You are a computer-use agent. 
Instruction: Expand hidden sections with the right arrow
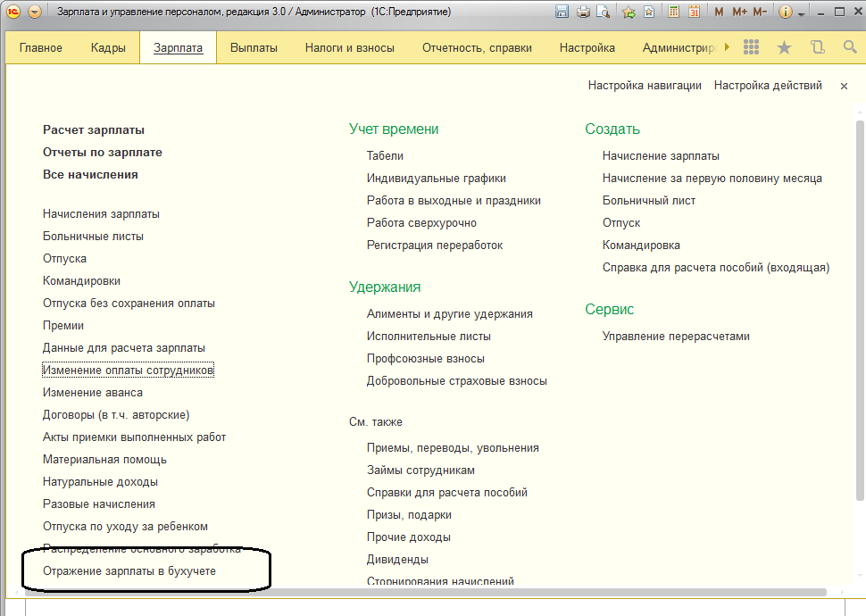pyautogui.click(x=727, y=47)
